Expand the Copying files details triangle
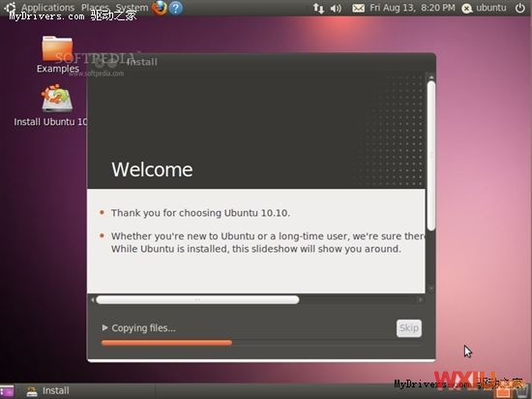 pyautogui.click(x=104, y=327)
